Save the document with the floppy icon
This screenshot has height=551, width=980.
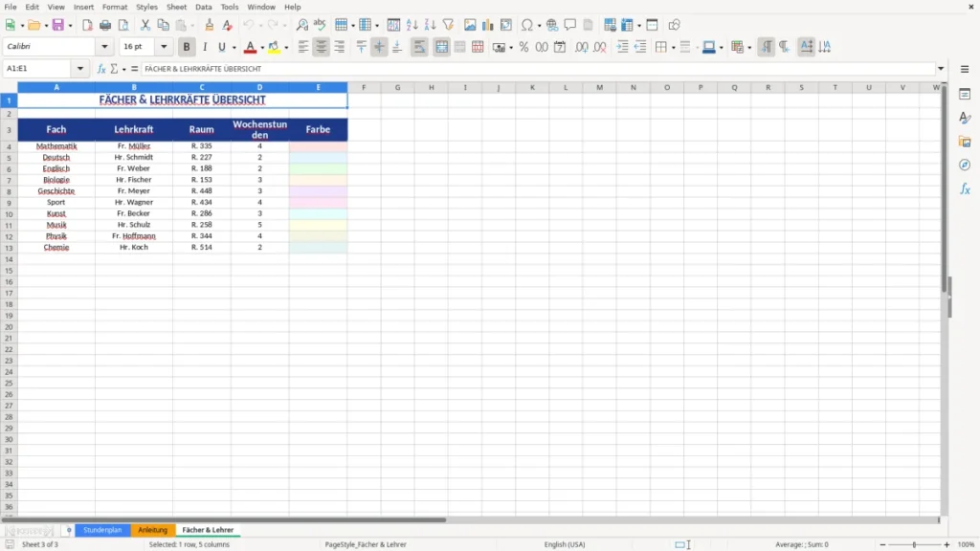(x=58, y=25)
